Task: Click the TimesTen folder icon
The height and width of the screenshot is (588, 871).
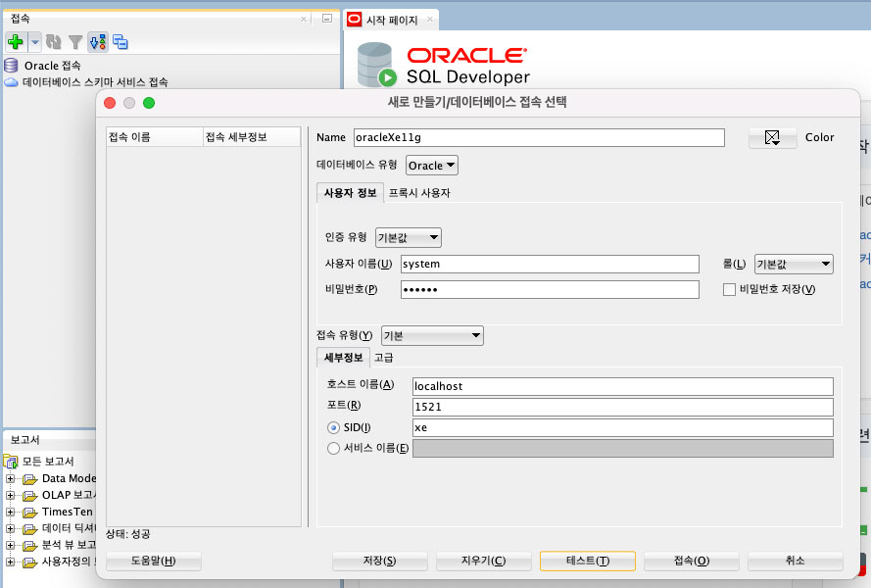Action: click(x=30, y=513)
